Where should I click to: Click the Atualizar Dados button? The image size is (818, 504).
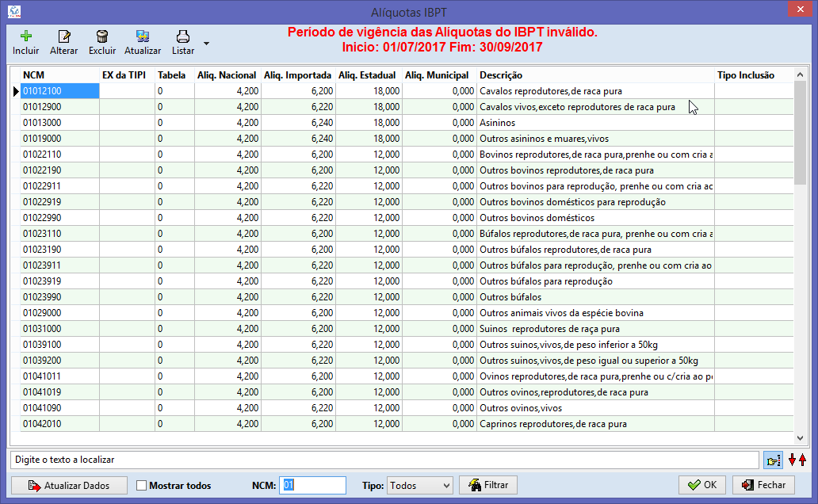(68, 485)
